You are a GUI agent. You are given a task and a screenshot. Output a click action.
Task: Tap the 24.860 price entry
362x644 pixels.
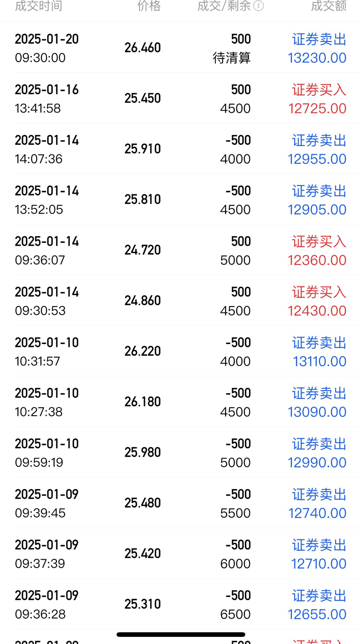[x=143, y=300]
